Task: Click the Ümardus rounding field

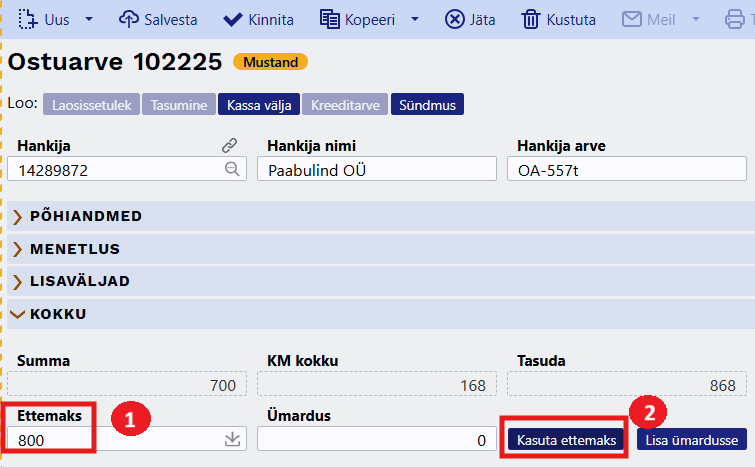Action: (377, 439)
